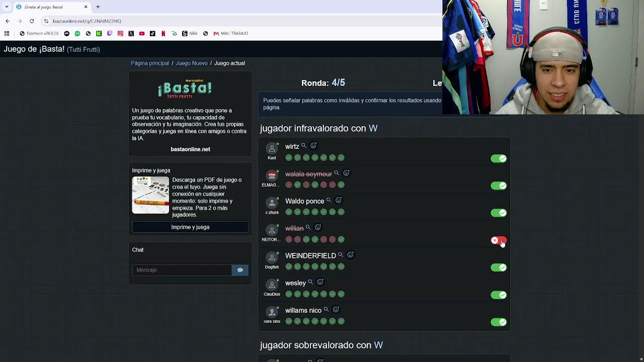The height and width of the screenshot is (362, 644).
Task: Expand the browser tab search dropdown
Action: [x=7, y=7]
